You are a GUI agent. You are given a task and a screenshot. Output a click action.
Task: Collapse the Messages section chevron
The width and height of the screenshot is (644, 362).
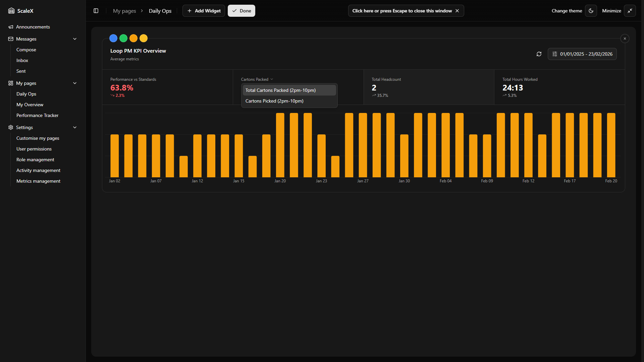coord(75,39)
